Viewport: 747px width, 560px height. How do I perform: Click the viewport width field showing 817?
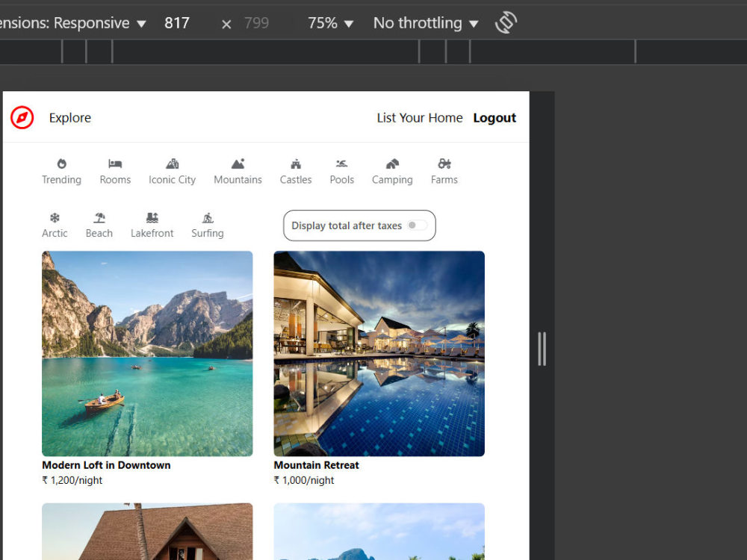point(177,23)
